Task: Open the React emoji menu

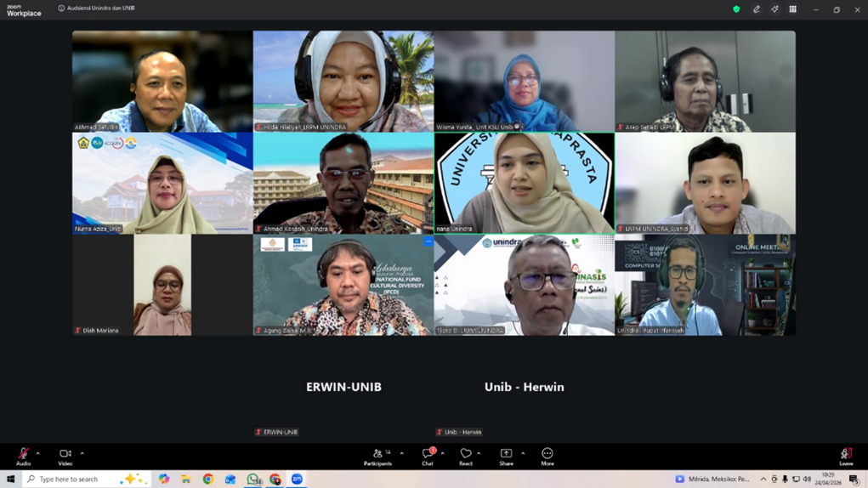Action: coord(465,455)
